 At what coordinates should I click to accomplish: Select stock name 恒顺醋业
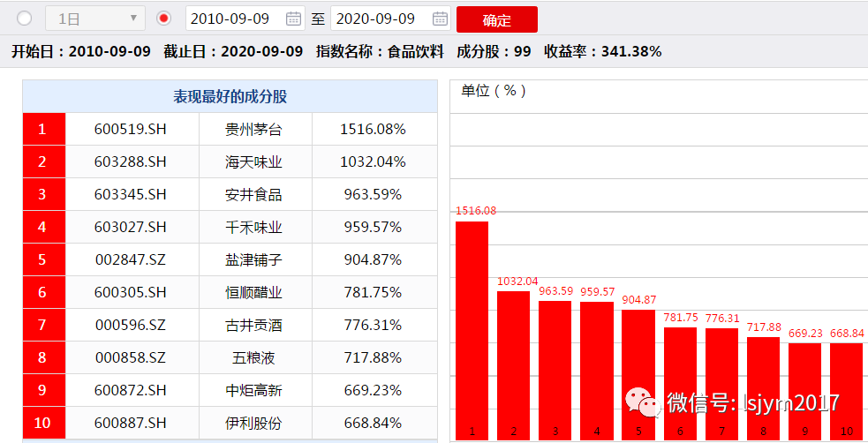pos(253,293)
